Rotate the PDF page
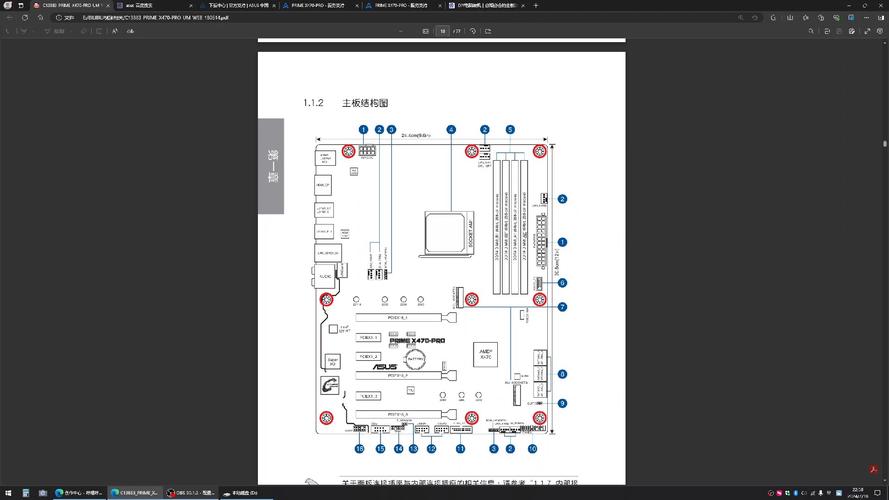Screen dimensions: 889x500 pos(473,31)
